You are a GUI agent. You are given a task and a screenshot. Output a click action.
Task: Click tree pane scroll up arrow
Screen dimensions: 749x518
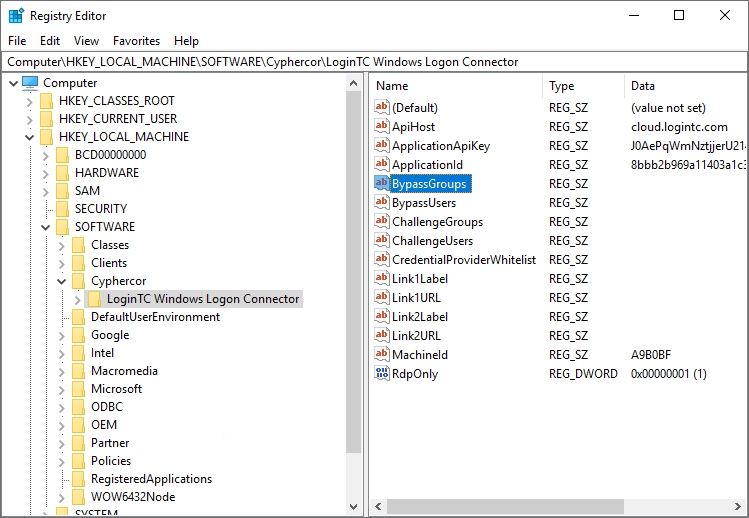[353, 83]
